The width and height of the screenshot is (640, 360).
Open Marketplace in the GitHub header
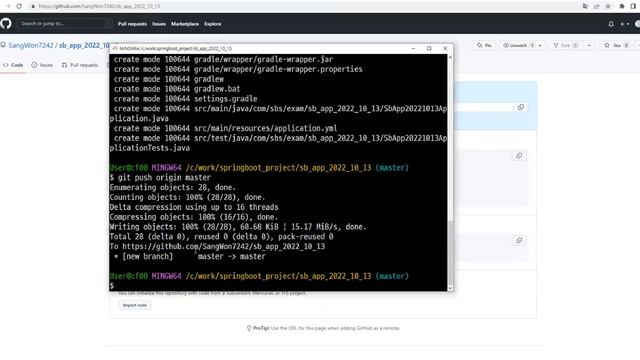click(185, 24)
